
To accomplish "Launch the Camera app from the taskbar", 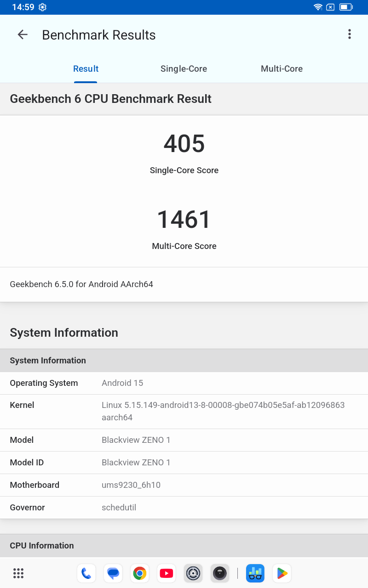I will click(219, 573).
